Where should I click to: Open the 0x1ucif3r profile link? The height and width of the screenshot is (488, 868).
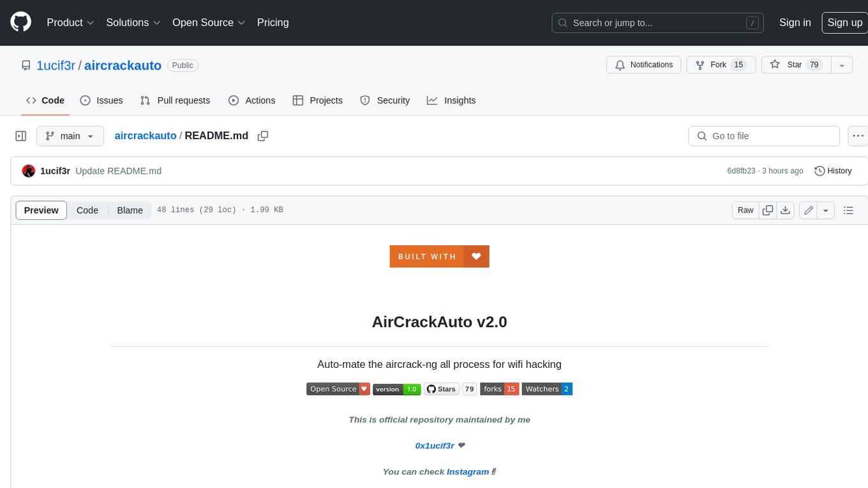point(435,445)
